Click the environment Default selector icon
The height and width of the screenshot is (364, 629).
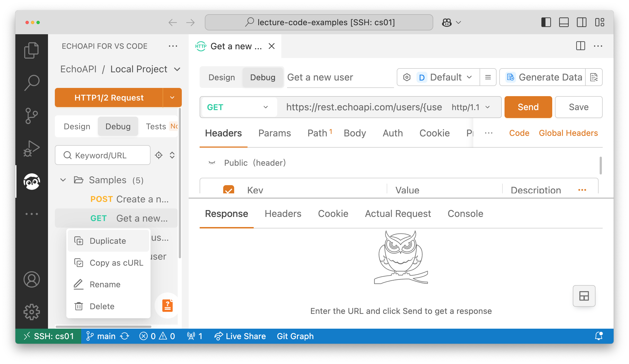pos(407,77)
